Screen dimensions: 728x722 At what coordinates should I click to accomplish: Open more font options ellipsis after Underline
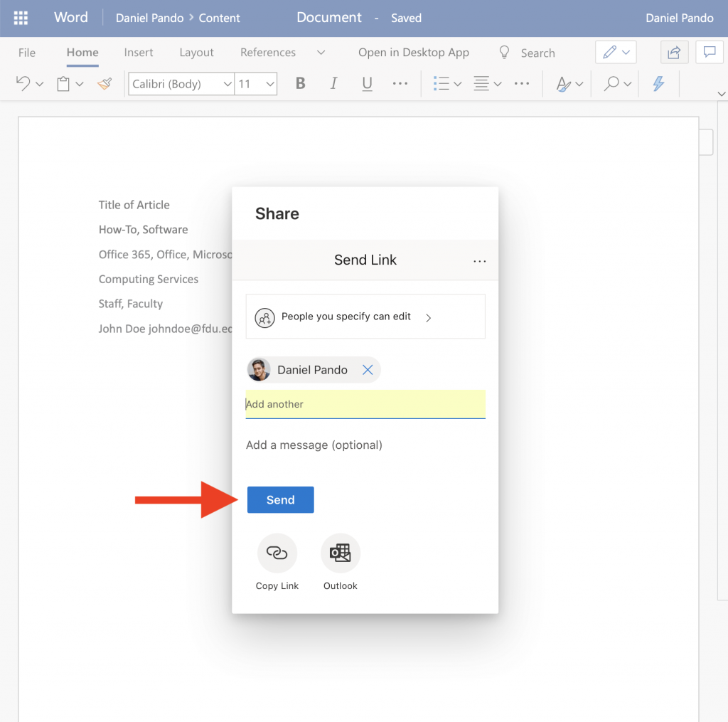pyautogui.click(x=400, y=84)
